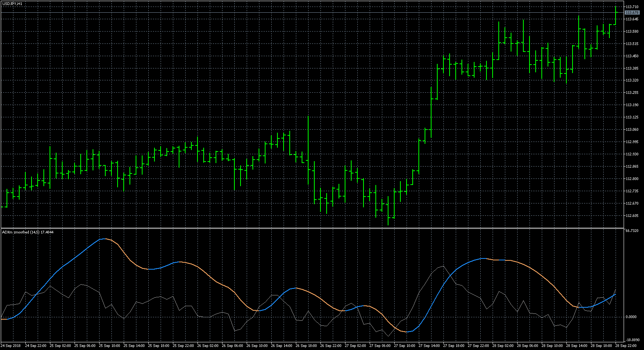Click the thin gray ADX line's highest peak
Viewport: 644px width, 350px height.
point(443,266)
